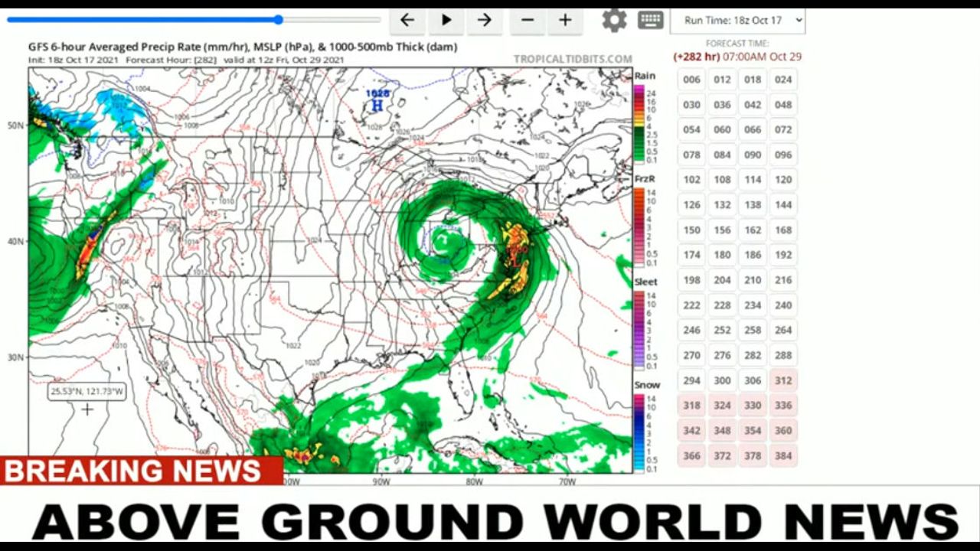
Task: Click the minus button to slow animation
Action: pos(528,21)
